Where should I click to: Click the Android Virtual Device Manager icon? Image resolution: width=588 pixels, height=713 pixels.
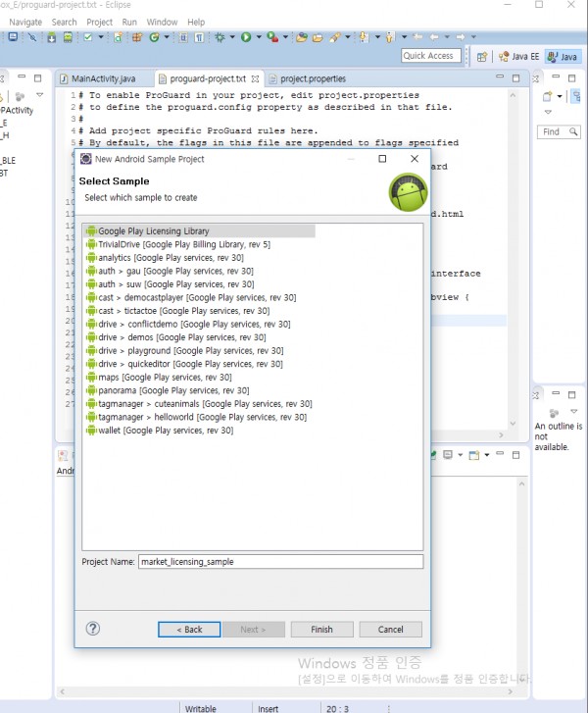click(x=68, y=37)
